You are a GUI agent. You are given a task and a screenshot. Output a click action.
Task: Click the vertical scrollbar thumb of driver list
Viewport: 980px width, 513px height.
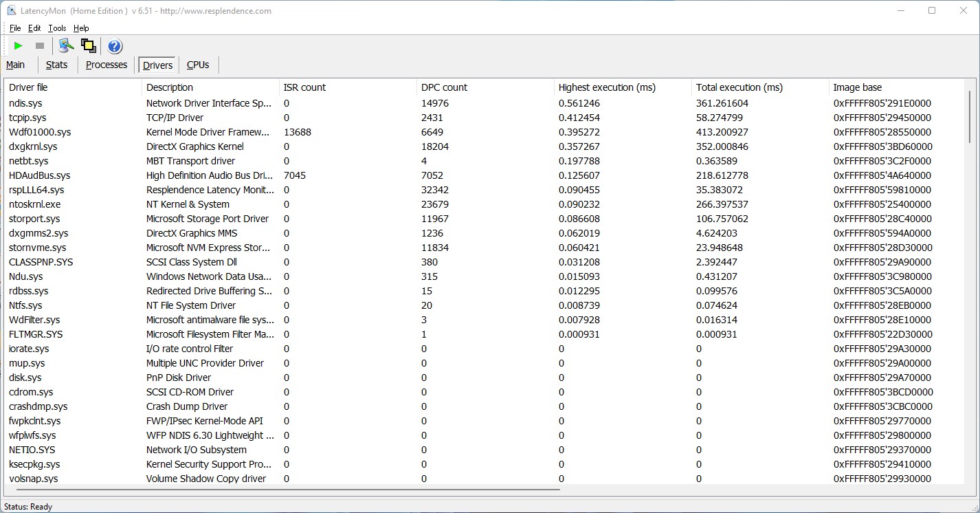tap(970, 117)
